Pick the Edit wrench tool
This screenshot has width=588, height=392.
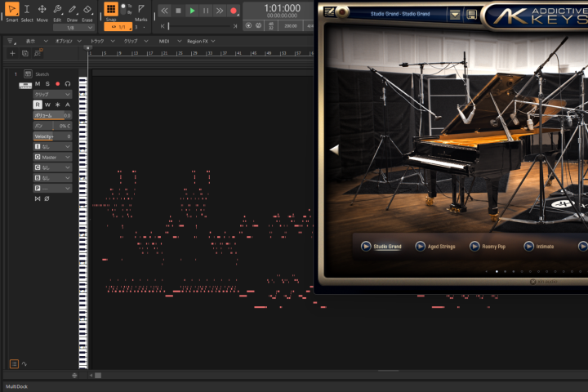click(57, 12)
